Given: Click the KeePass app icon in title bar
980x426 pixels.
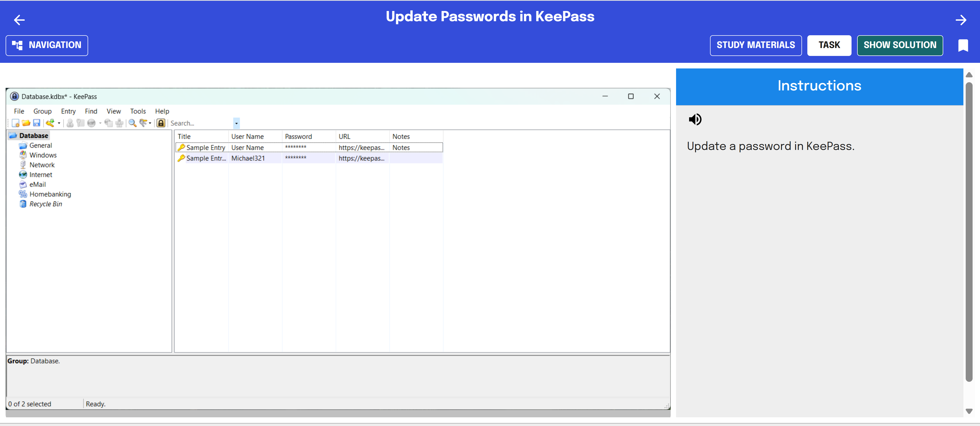Looking at the screenshot, I should [x=15, y=96].
